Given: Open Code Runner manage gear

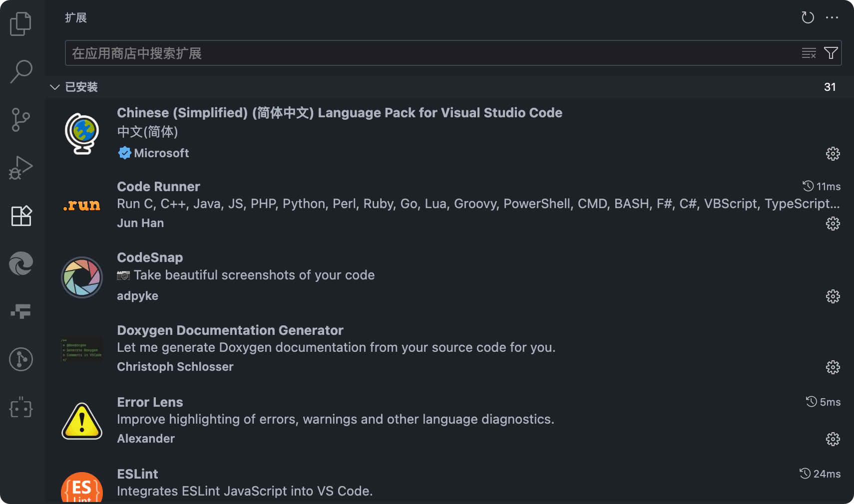Looking at the screenshot, I should (833, 223).
